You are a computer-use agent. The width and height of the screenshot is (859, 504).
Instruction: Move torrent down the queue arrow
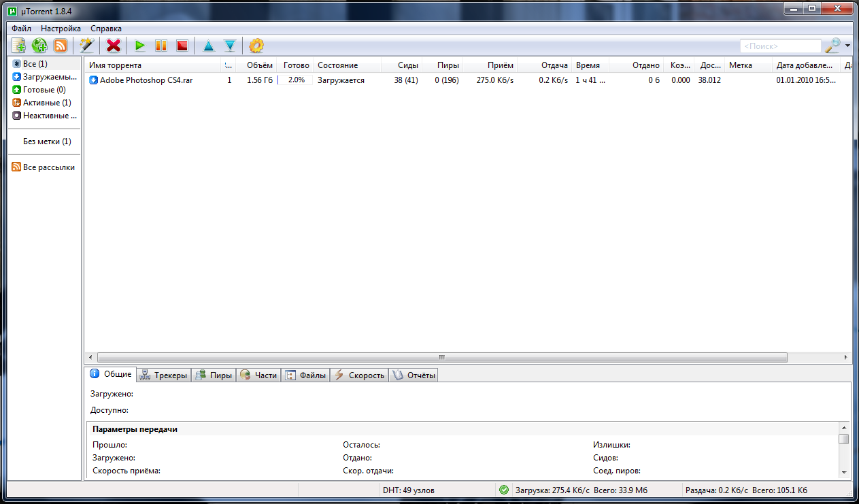pos(230,46)
